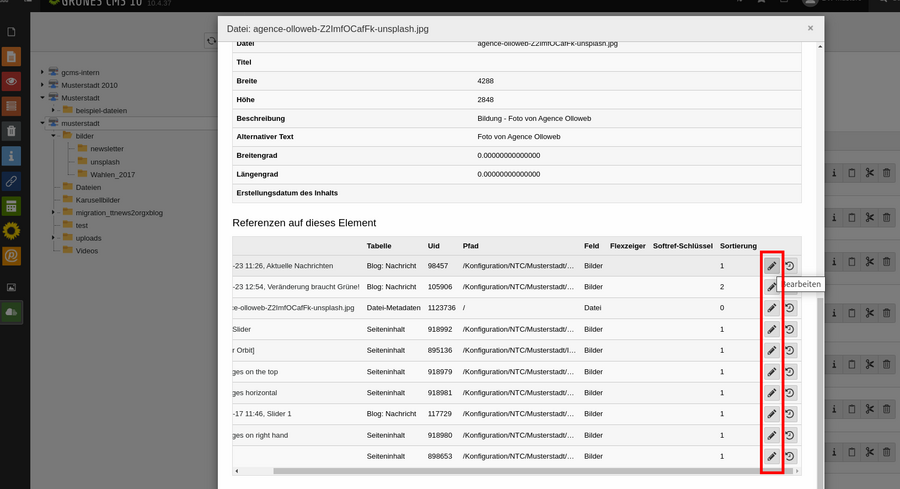Edit the reference with Uid 898653
This screenshot has width=900, height=489.
[772, 456]
